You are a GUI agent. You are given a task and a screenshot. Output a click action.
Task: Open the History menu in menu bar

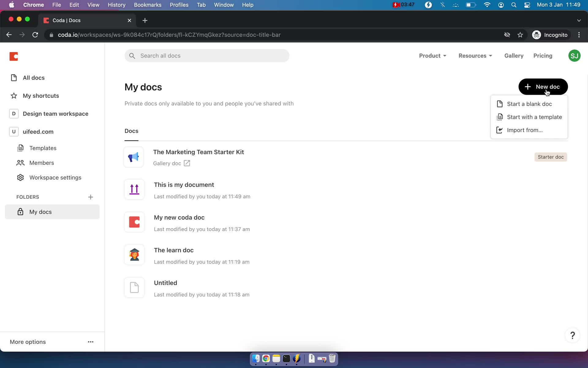tap(116, 5)
